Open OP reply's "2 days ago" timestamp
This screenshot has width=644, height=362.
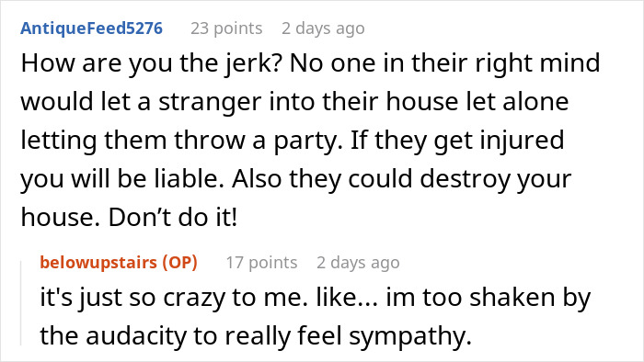click(358, 263)
